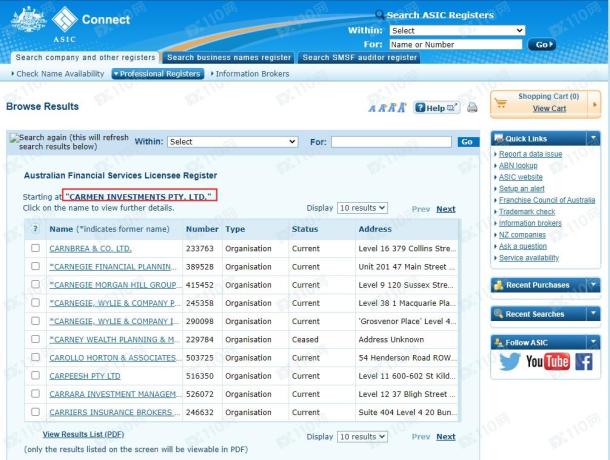
Task: Click the printer icon near Help
Action: [472, 107]
